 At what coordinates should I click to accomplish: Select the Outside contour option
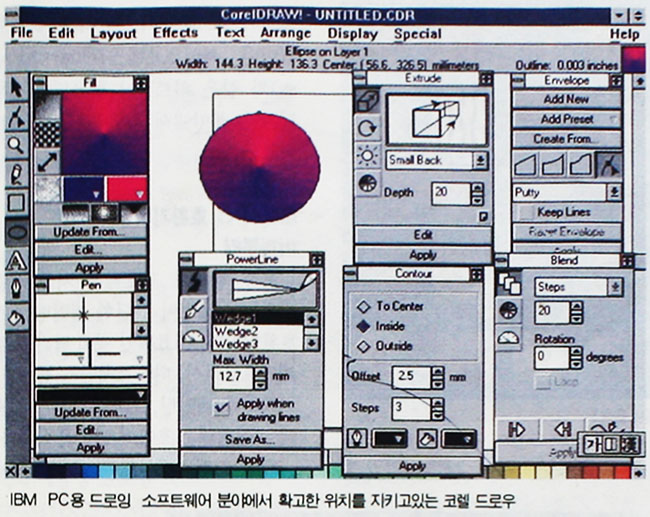pyautogui.click(x=384, y=346)
